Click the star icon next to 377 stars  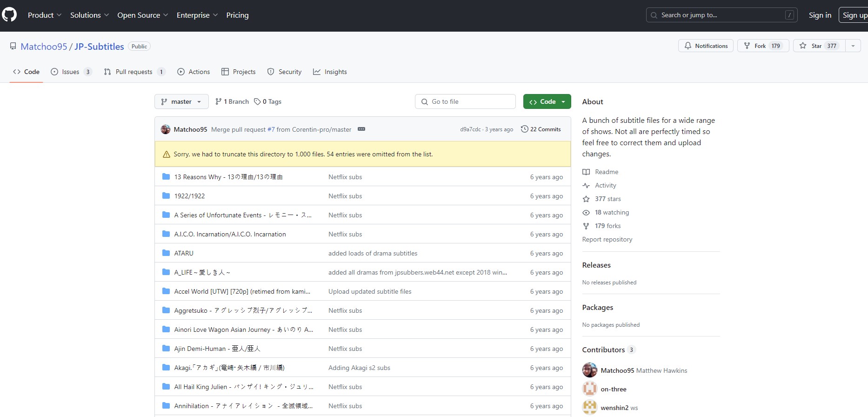(x=586, y=199)
